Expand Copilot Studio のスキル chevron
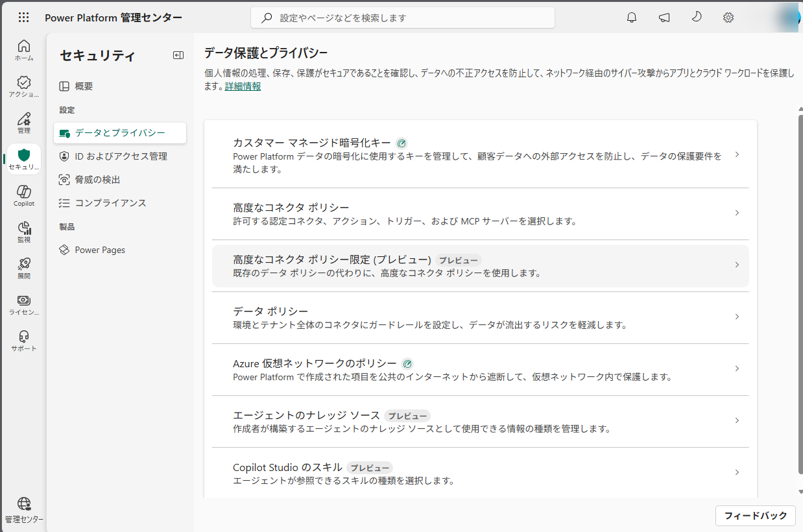The width and height of the screenshot is (803, 532). click(737, 472)
